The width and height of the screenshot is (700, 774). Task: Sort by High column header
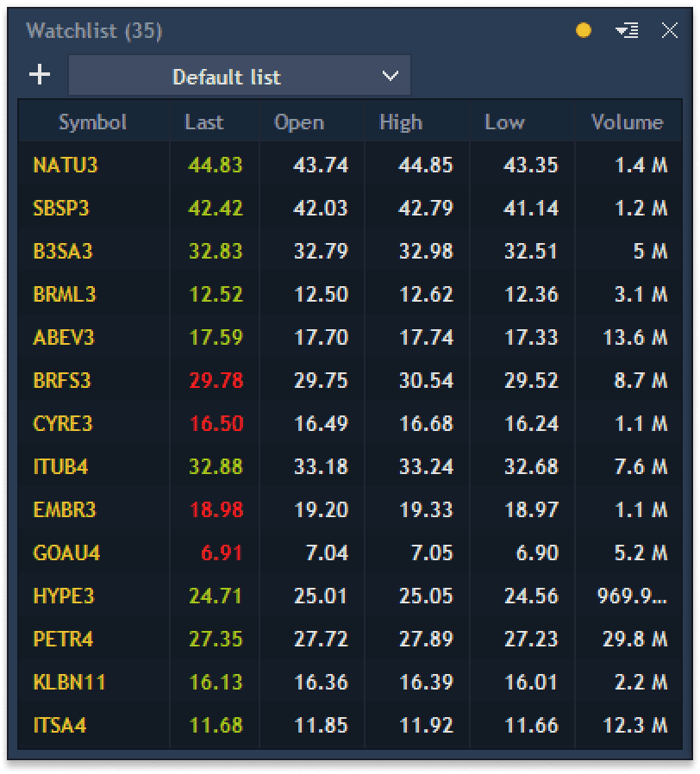click(x=401, y=122)
